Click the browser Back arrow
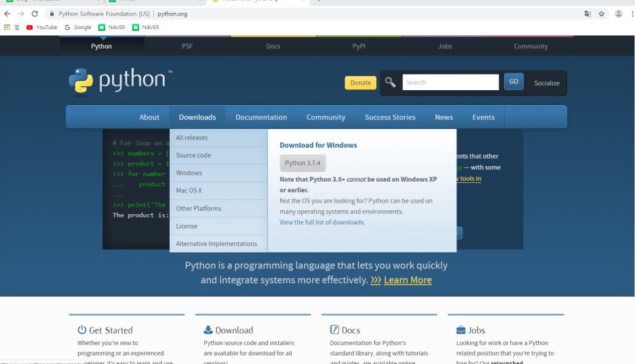635x364 pixels. pos(7,14)
